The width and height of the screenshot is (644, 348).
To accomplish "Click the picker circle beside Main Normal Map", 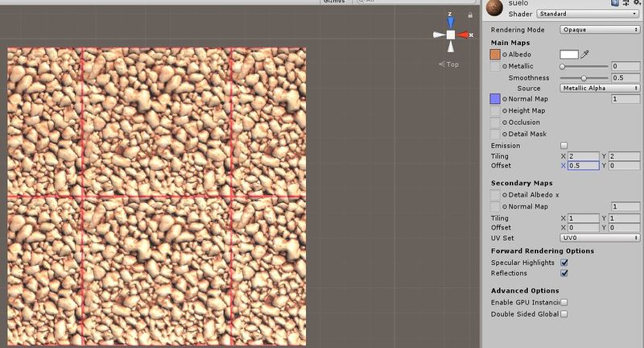I will point(505,99).
